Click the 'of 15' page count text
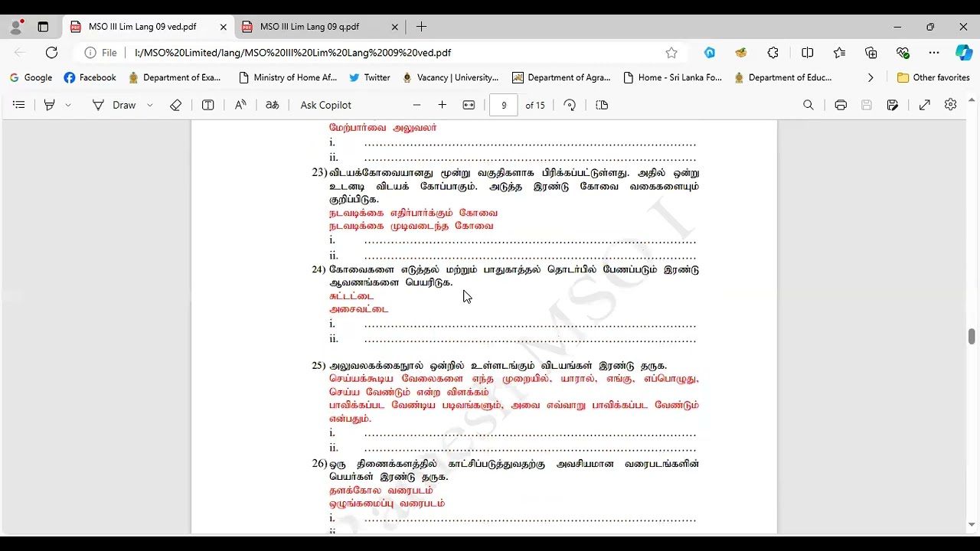This screenshot has height=551, width=980. pos(535,105)
